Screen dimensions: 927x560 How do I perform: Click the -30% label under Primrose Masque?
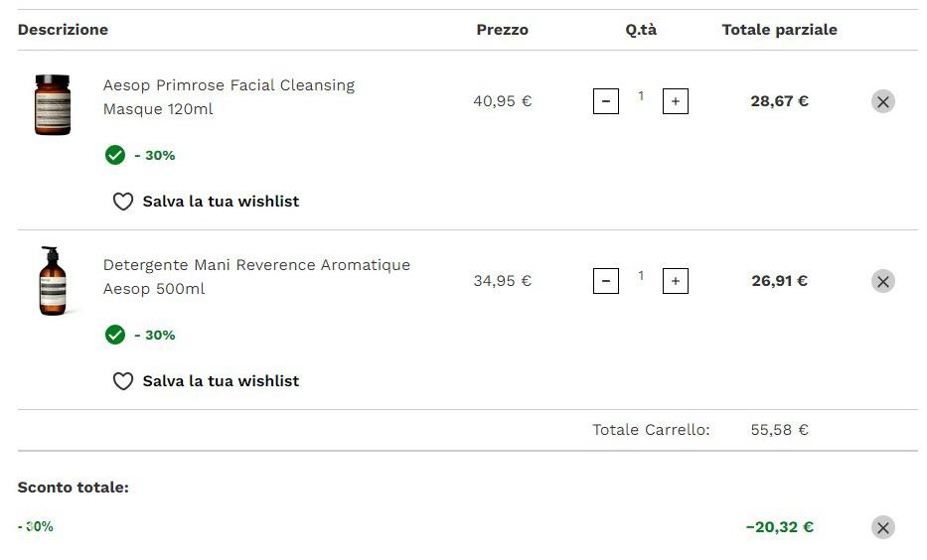(x=154, y=155)
